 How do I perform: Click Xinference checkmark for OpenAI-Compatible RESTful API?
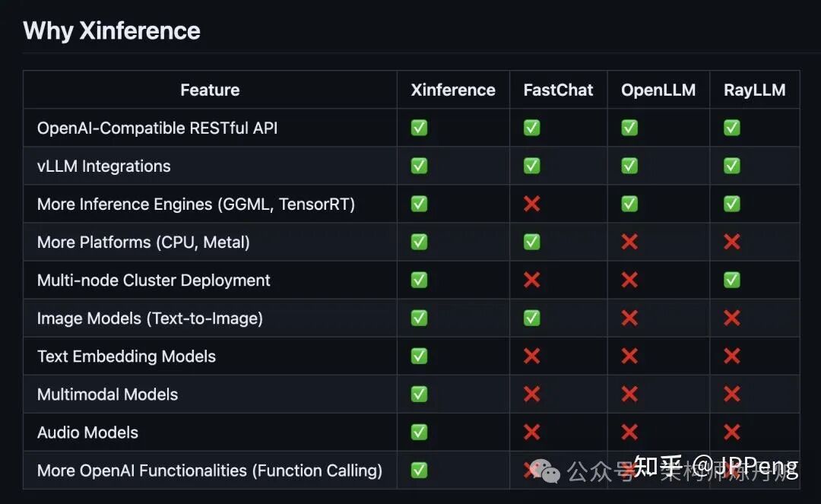(x=419, y=128)
